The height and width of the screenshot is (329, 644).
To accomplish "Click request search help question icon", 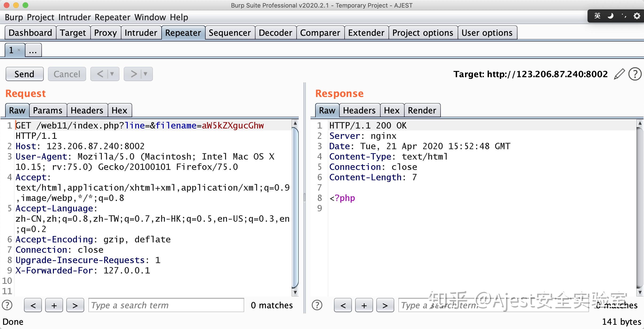I will coord(7,305).
